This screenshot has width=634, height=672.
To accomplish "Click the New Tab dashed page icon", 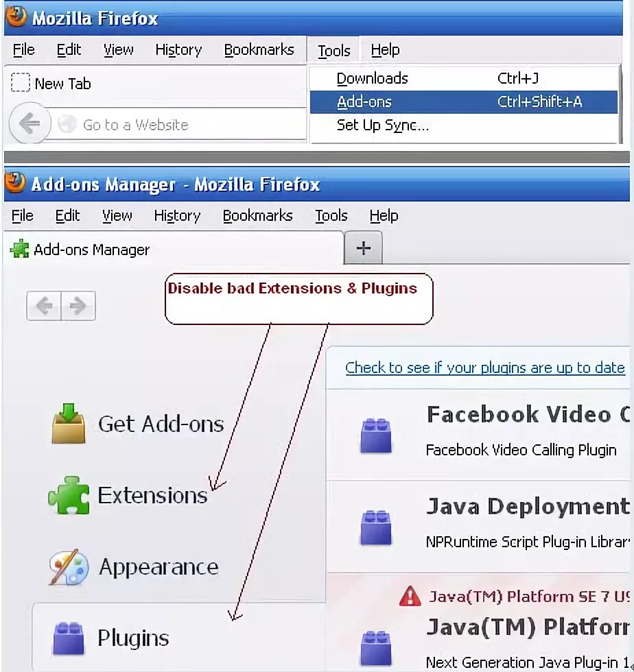I will (x=20, y=83).
